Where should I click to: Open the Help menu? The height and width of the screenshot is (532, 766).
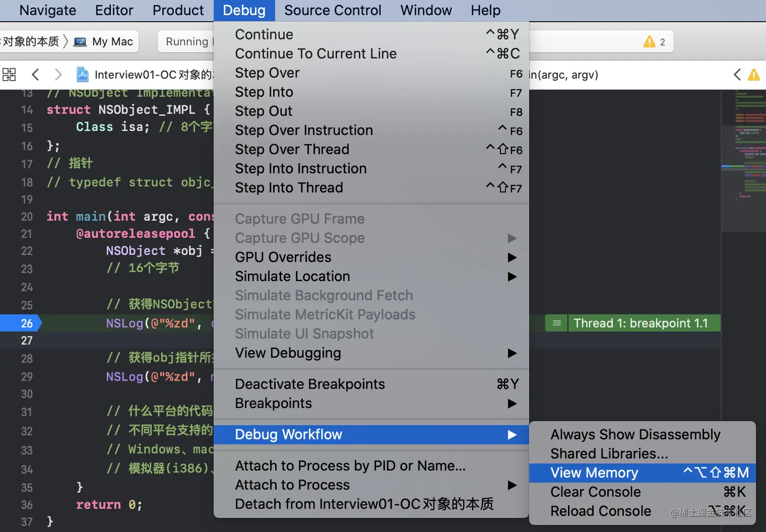(x=485, y=10)
